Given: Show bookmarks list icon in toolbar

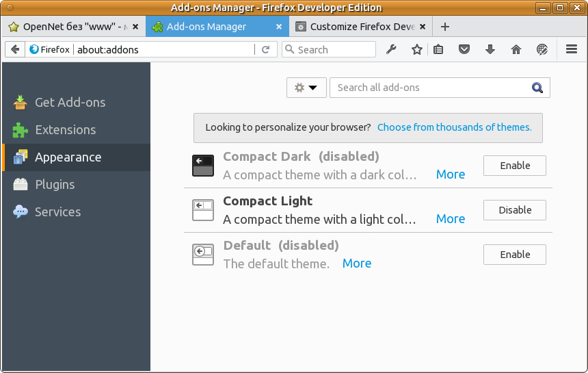Looking at the screenshot, I should coord(439,49).
